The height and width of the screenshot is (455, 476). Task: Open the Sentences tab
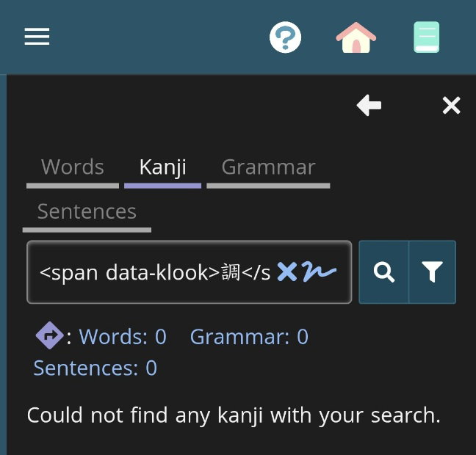[87, 212]
